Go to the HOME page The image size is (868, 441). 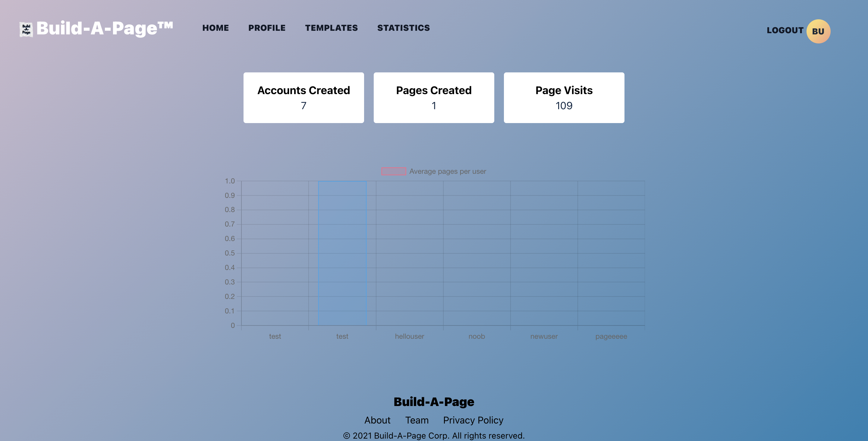(215, 28)
